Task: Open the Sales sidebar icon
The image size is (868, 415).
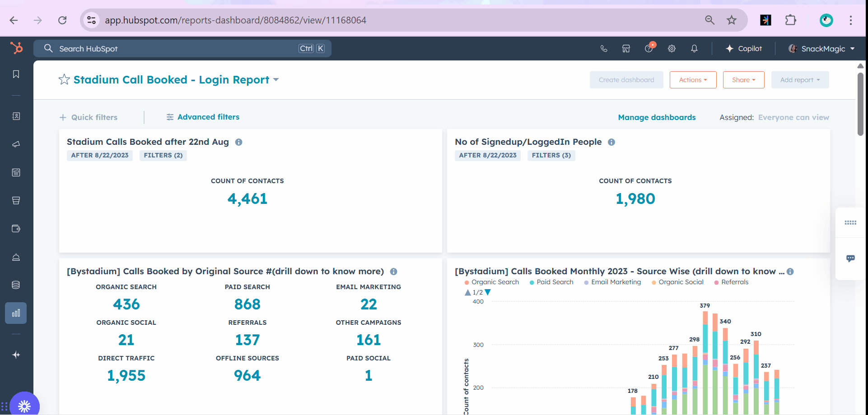Action: click(x=16, y=200)
